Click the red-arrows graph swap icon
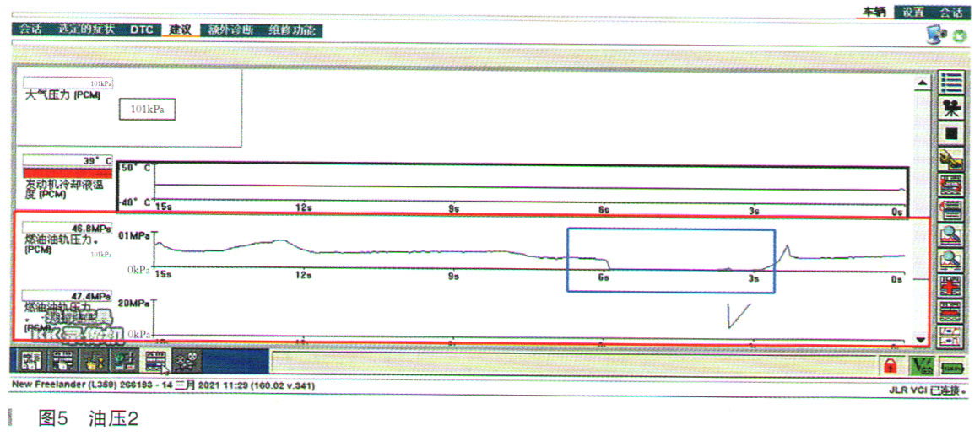 [951, 185]
